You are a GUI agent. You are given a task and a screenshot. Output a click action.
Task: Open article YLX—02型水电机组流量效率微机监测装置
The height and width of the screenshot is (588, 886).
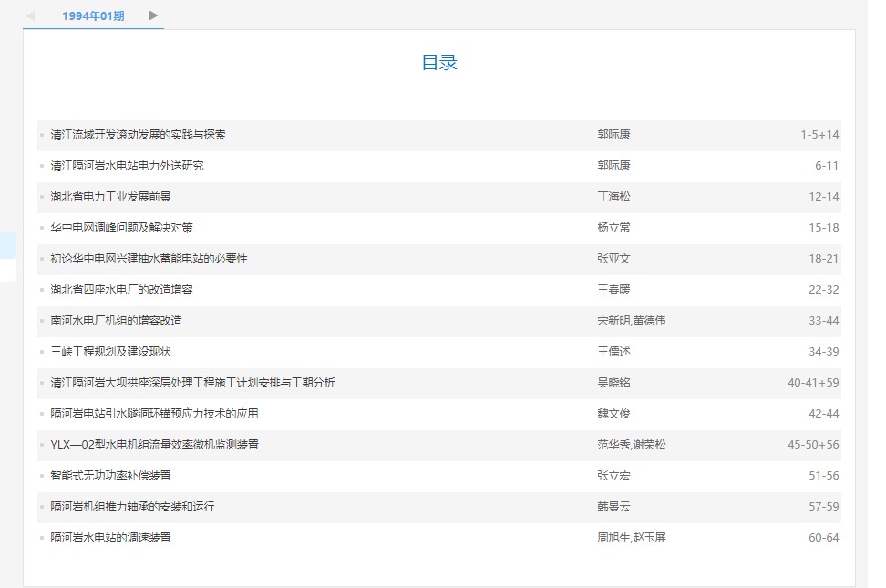155,445
